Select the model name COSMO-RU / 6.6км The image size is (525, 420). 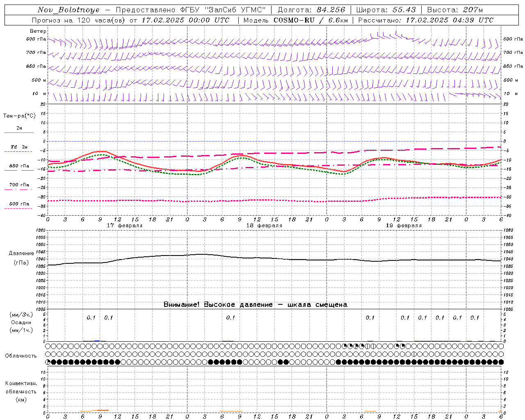pyautogui.click(x=310, y=20)
